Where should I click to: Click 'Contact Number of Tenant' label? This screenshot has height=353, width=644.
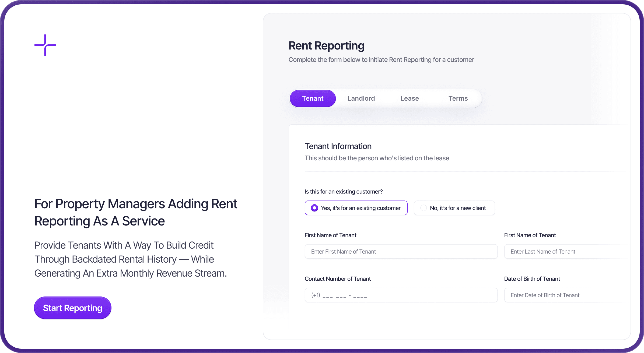[x=338, y=279]
